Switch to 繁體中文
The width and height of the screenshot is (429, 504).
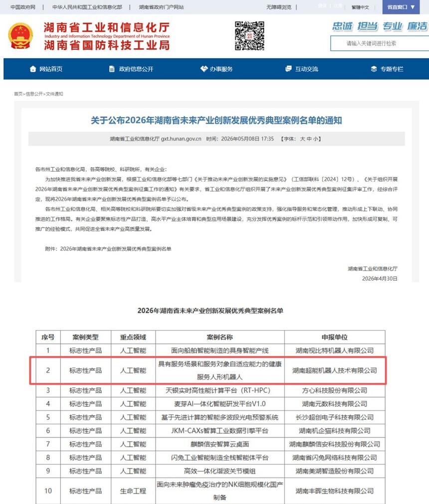coord(360,7)
